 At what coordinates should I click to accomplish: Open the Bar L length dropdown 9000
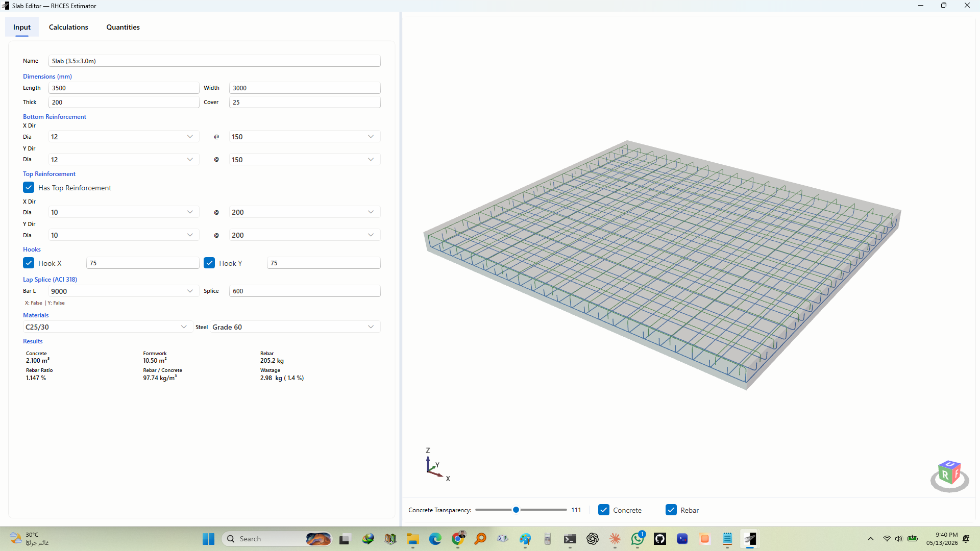pyautogui.click(x=124, y=291)
